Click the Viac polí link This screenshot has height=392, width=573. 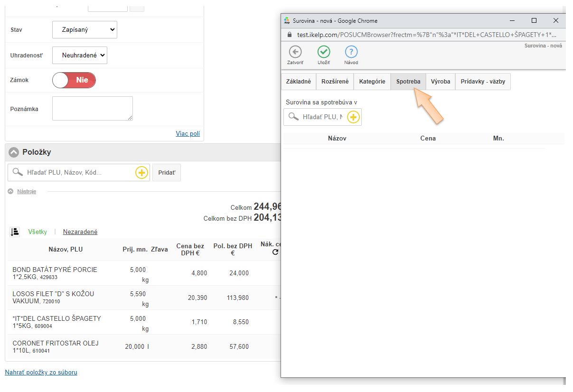click(x=188, y=133)
